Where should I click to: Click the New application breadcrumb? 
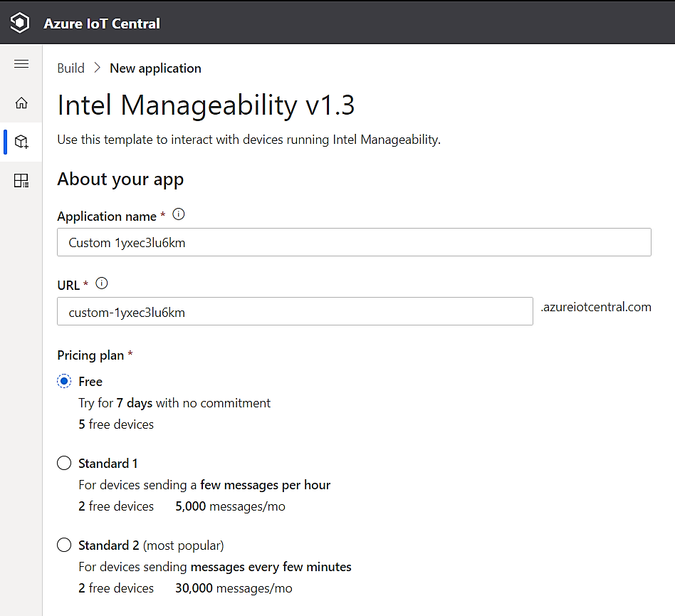[x=155, y=68]
